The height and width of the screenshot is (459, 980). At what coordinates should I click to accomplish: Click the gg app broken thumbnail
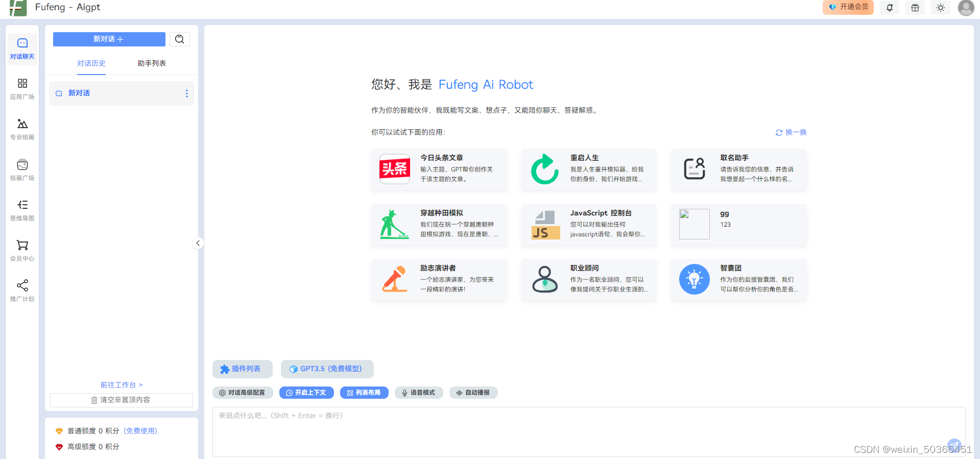click(695, 224)
